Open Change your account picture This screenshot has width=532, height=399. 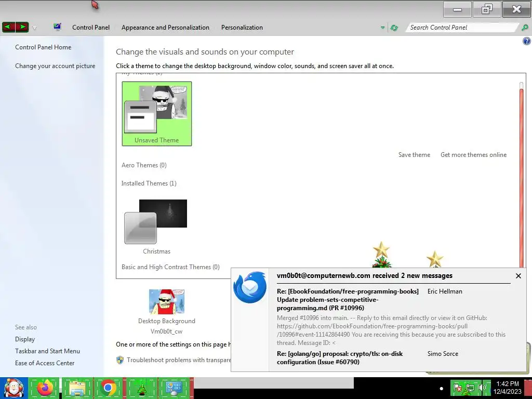[x=55, y=66]
